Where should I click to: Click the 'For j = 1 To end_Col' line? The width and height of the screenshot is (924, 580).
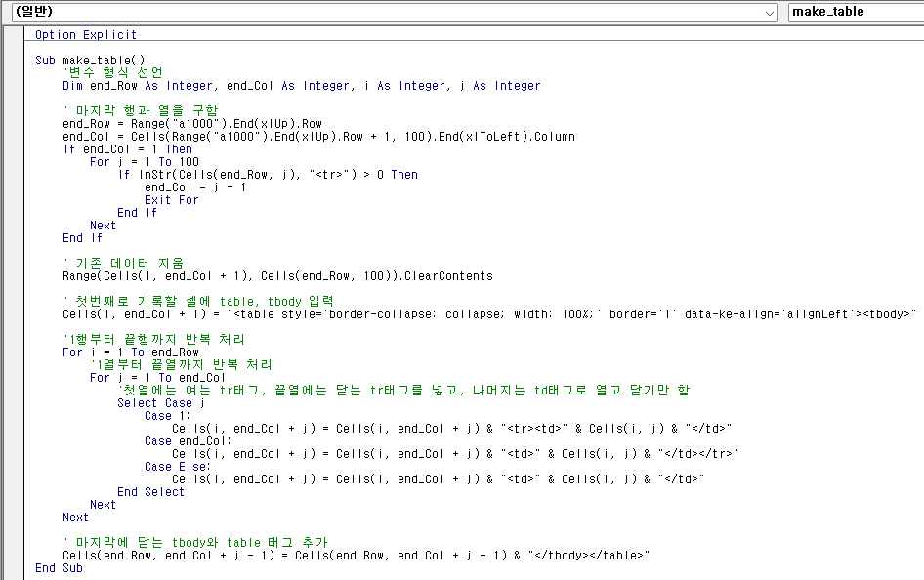tap(158, 378)
